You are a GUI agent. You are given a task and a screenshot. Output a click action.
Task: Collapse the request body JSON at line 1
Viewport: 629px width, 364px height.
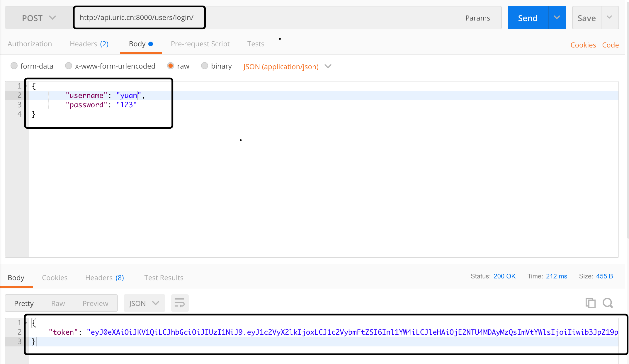coord(26,86)
